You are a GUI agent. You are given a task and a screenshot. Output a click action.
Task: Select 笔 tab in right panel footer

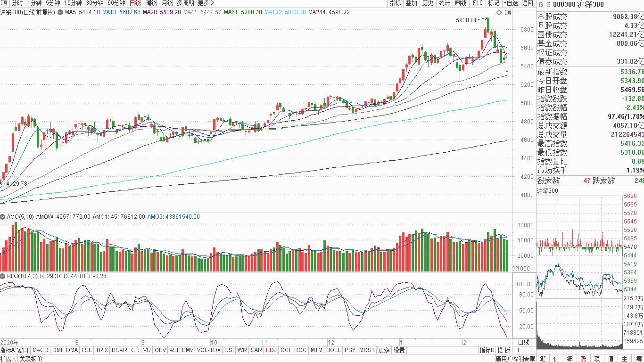[x=543, y=359]
